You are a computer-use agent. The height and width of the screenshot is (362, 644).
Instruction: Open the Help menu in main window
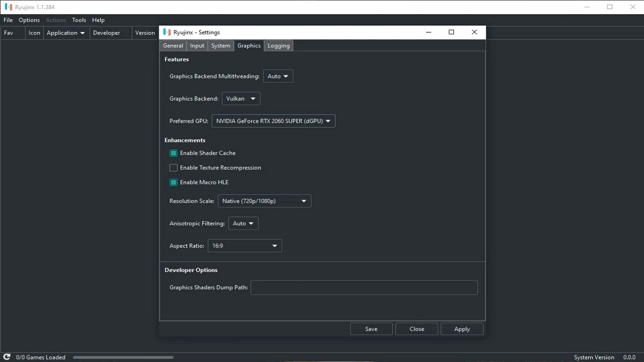coord(98,20)
